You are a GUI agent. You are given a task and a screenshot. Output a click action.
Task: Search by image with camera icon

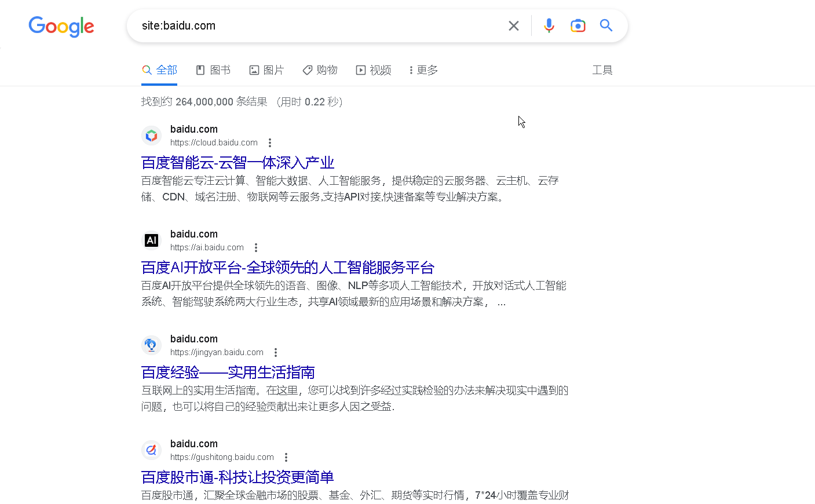[x=578, y=25]
